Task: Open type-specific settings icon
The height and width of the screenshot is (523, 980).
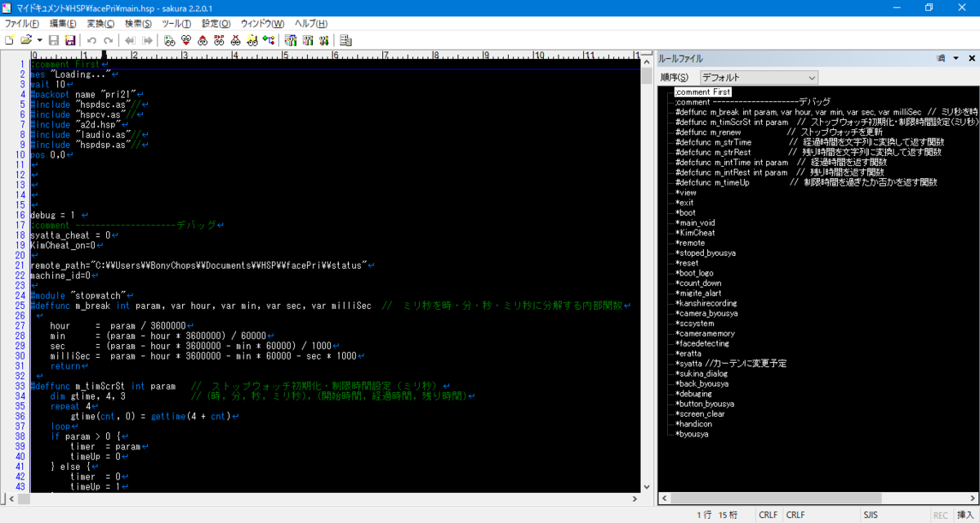Action: pos(307,39)
